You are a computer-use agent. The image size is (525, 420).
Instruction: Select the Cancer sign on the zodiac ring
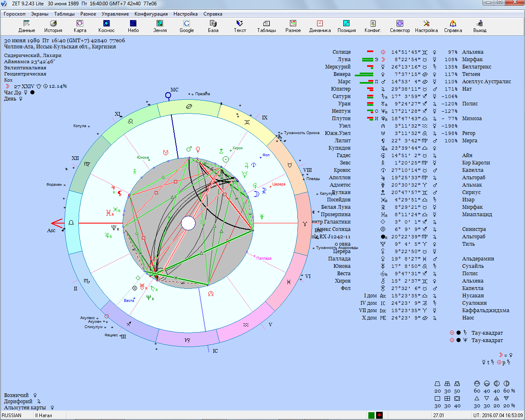click(189, 107)
